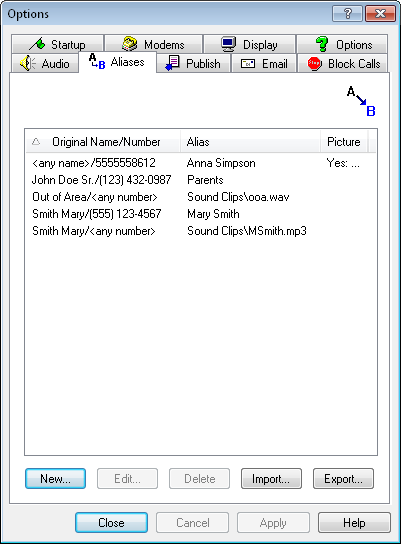Show the Email tab
The width and height of the screenshot is (401, 544).
point(264,63)
